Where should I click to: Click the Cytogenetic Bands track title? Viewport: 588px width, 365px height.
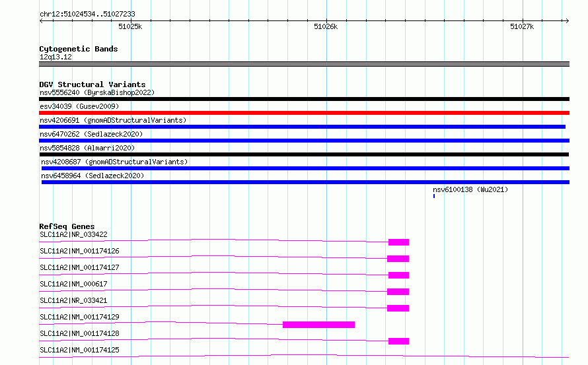79,49
